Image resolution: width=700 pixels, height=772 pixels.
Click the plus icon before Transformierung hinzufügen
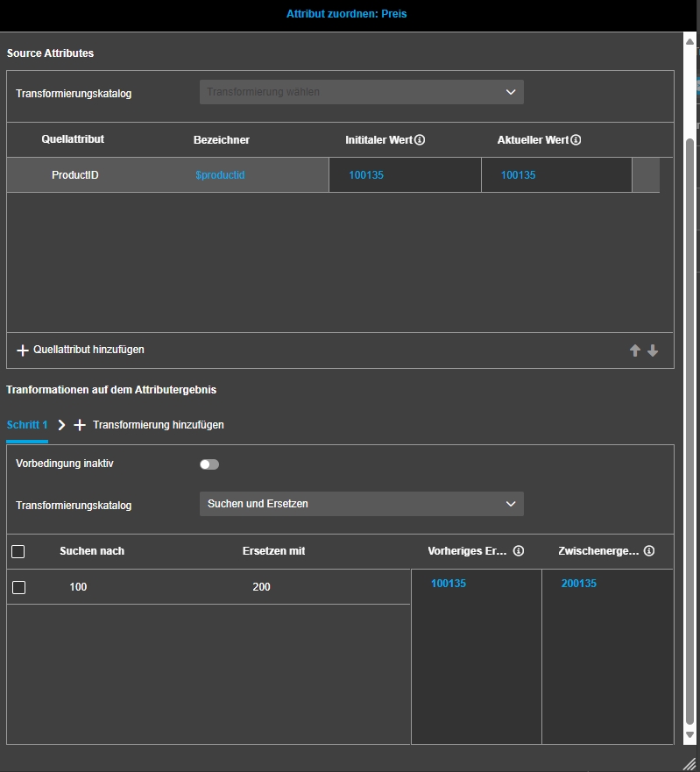[80, 425]
